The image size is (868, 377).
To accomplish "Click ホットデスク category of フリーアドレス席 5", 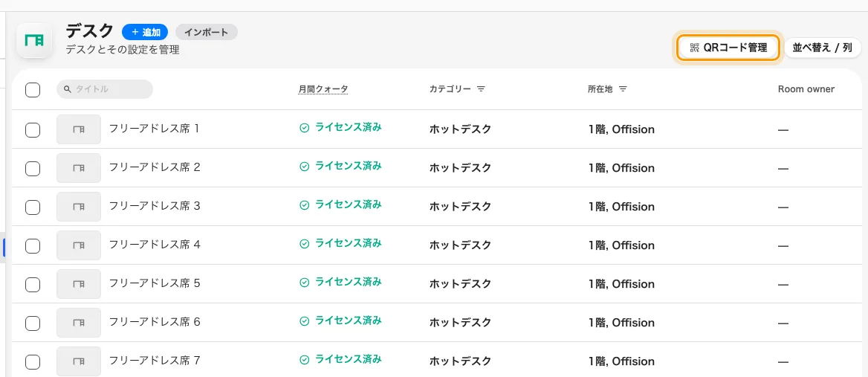I will pyautogui.click(x=461, y=284).
